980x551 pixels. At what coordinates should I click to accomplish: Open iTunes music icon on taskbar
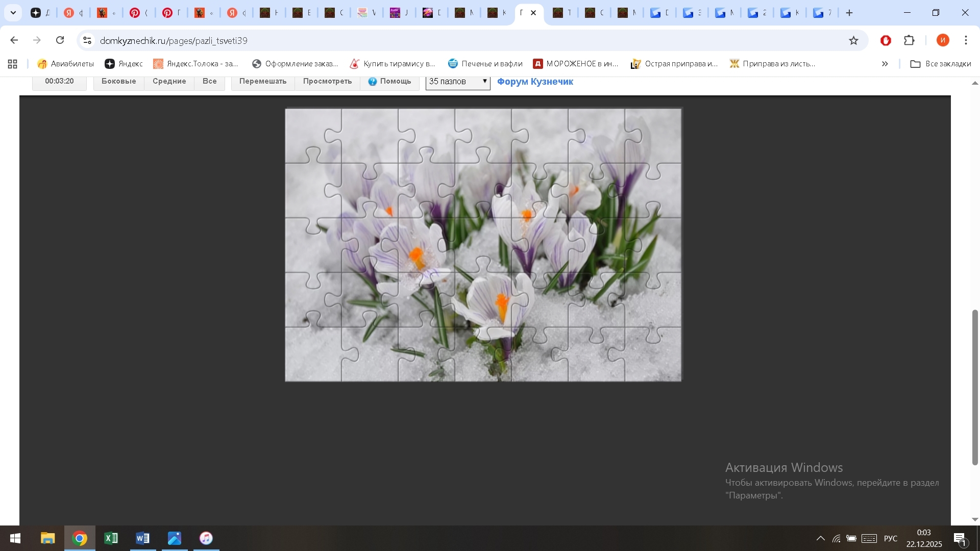[x=206, y=538]
